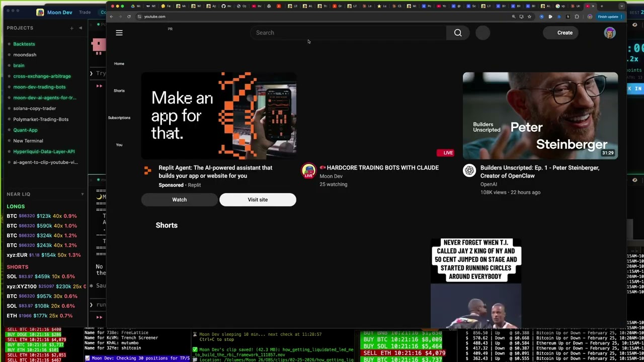Select the moondash project
This screenshot has height=362, width=644.
[25, 55]
